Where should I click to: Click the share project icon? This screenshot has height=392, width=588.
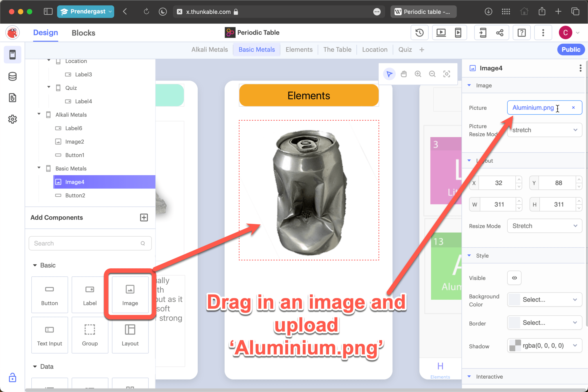[500, 33]
